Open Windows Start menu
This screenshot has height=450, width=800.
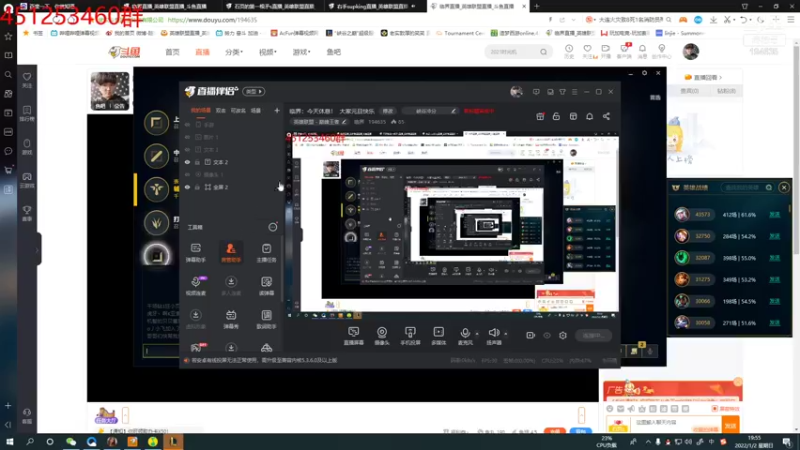[x=10, y=441]
